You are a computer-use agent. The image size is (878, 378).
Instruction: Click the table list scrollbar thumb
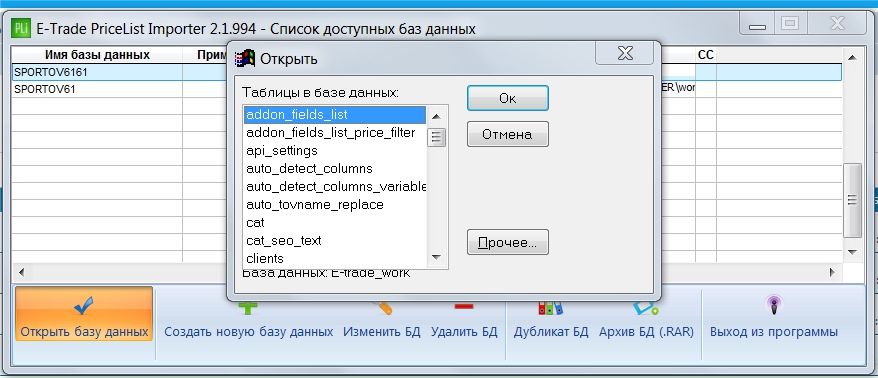coord(436,137)
